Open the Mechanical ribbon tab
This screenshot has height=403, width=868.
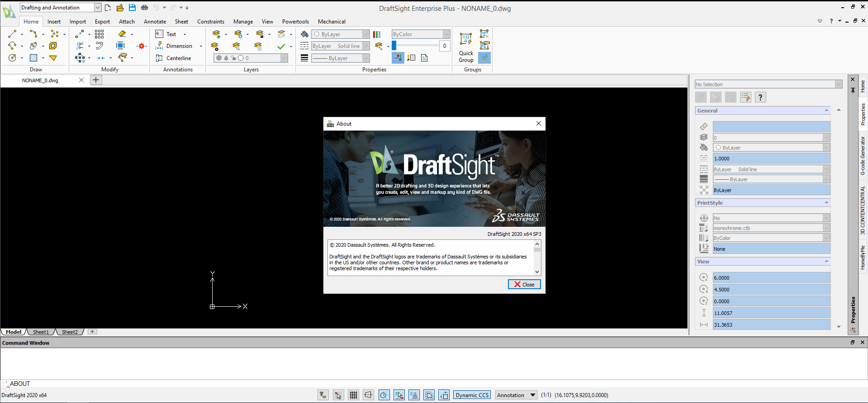[332, 21]
